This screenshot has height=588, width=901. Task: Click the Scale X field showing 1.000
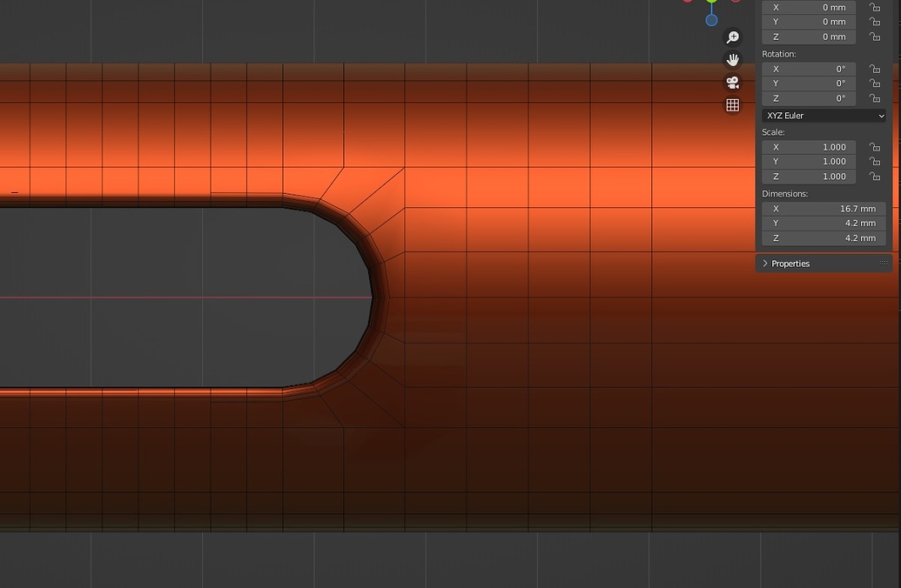pos(809,147)
